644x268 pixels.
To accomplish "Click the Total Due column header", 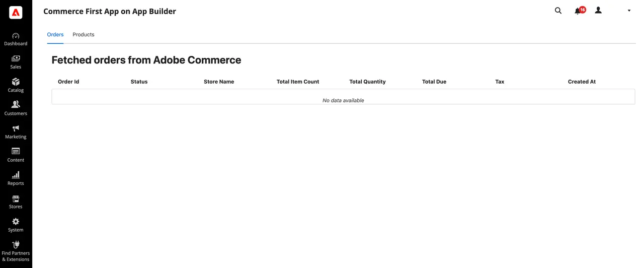I will [x=434, y=82].
